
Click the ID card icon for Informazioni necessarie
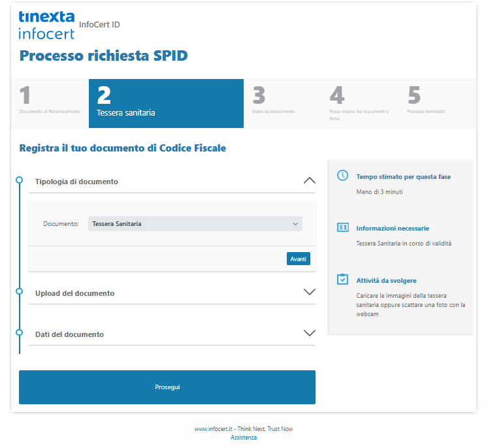(x=342, y=227)
